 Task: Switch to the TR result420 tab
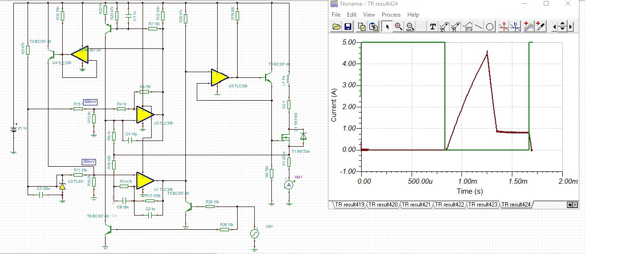383,205
